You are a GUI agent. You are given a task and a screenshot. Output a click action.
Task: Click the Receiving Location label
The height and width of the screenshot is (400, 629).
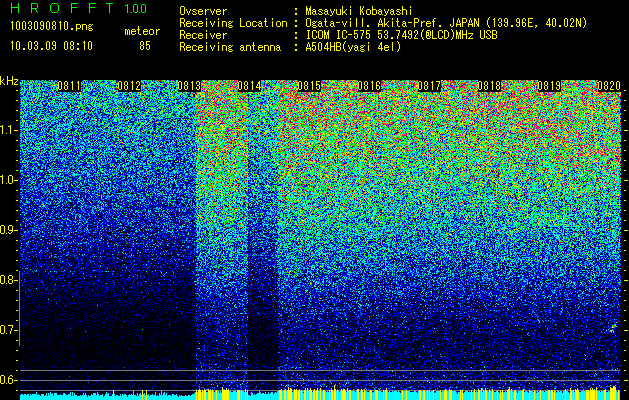tap(233, 23)
